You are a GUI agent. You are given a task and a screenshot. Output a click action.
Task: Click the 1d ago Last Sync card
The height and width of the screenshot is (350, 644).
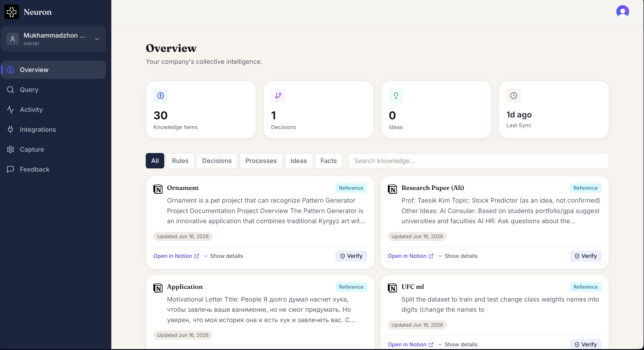554,110
